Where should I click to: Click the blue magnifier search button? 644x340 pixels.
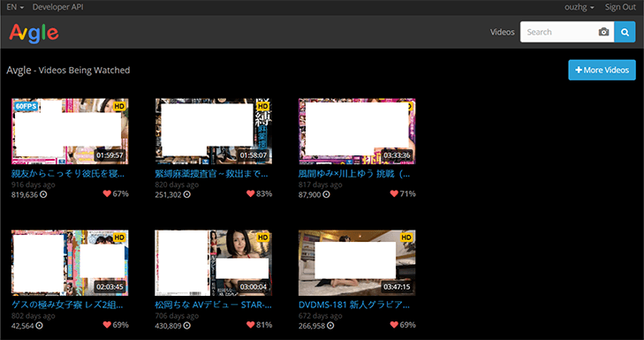625,32
